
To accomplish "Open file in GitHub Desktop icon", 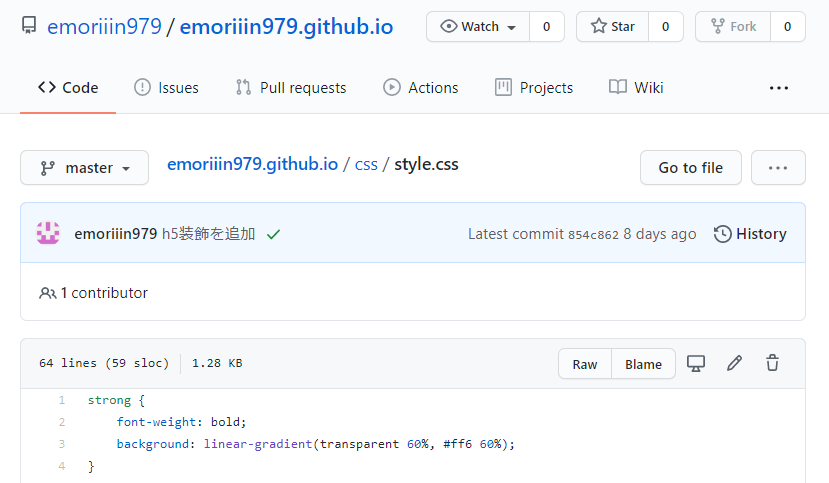I will pos(696,364).
